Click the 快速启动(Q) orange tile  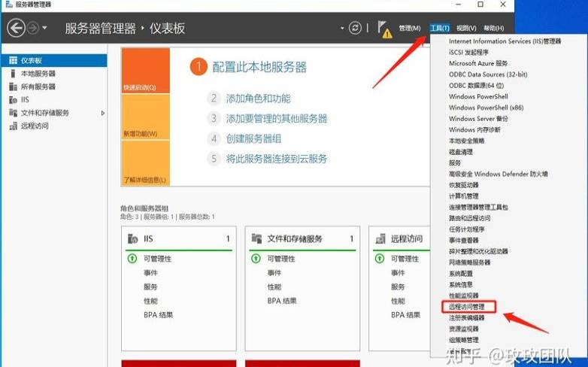point(146,71)
